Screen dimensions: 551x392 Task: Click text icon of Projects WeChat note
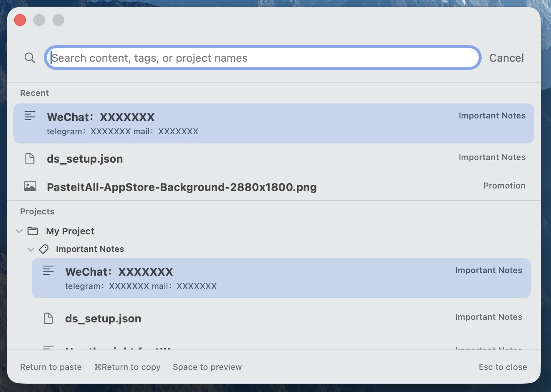coord(48,270)
